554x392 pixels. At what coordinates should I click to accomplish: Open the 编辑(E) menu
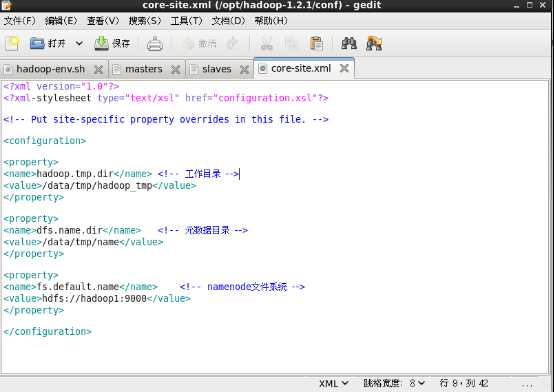pyautogui.click(x=61, y=21)
